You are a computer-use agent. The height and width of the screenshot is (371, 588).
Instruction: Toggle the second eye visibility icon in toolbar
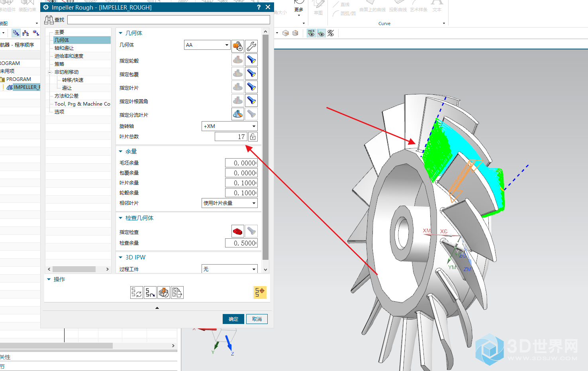coord(321,33)
